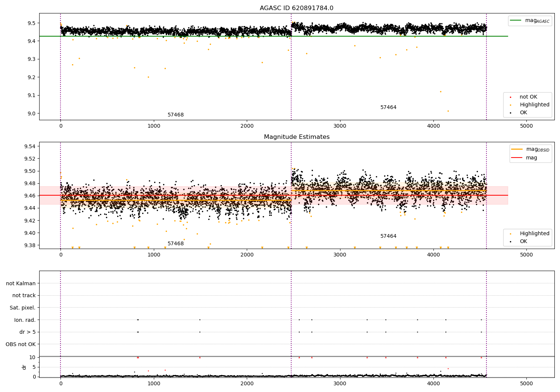Click the 'not track' row label
The image size is (560, 392).
tap(24, 295)
